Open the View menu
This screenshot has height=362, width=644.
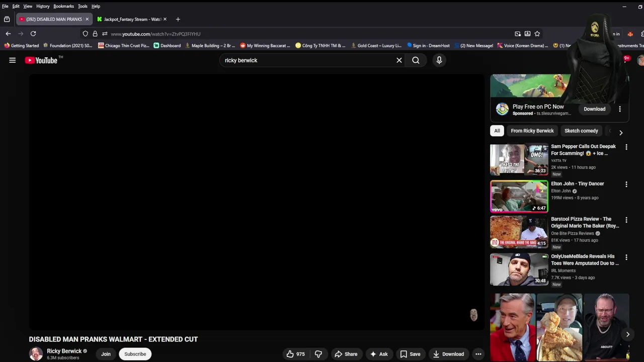coord(28,6)
